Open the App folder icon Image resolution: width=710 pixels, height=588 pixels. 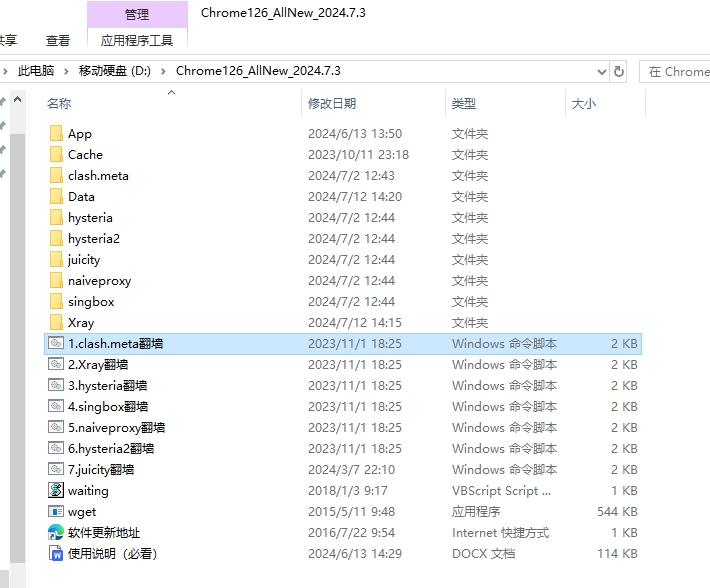coord(56,134)
